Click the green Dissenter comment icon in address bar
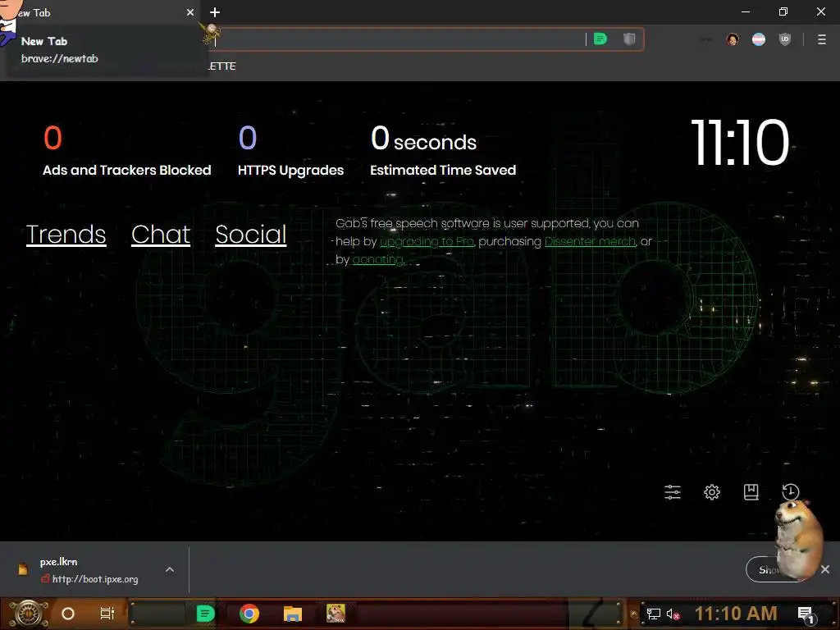This screenshot has width=840, height=630. 600,39
